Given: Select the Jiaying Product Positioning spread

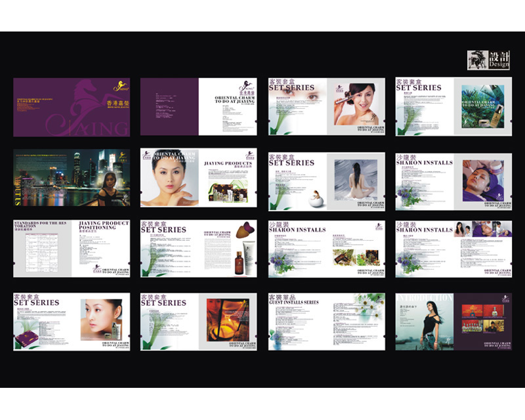Looking at the screenshot, I should point(72,249).
